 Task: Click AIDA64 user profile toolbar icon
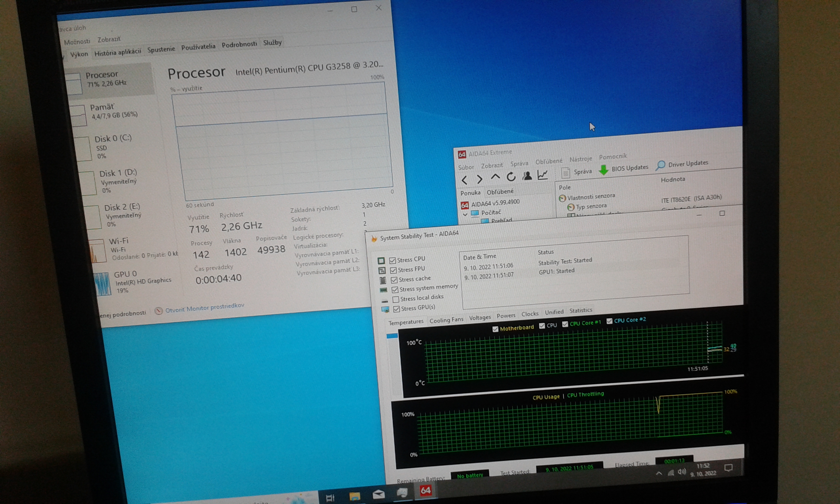click(527, 176)
